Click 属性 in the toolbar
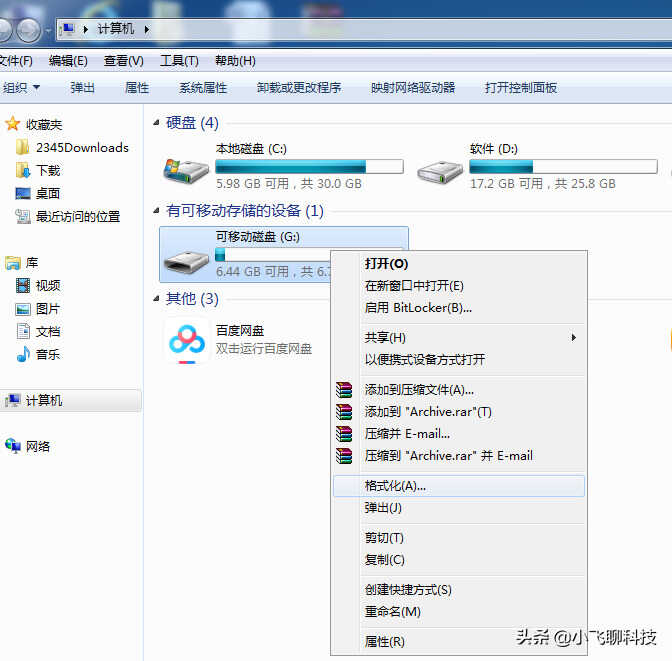The width and height of the screenshot is (672, 661). pyautogui.click(x=137, y=88)
